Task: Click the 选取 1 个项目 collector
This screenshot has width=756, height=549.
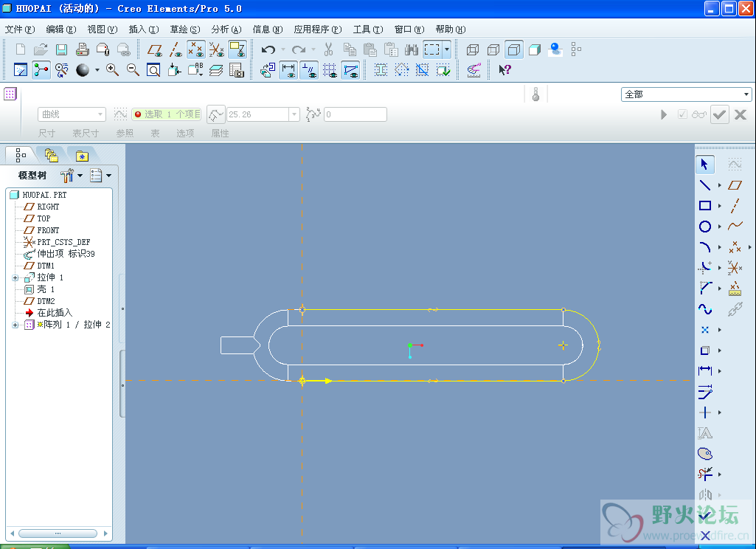Action: coord(167,114)
